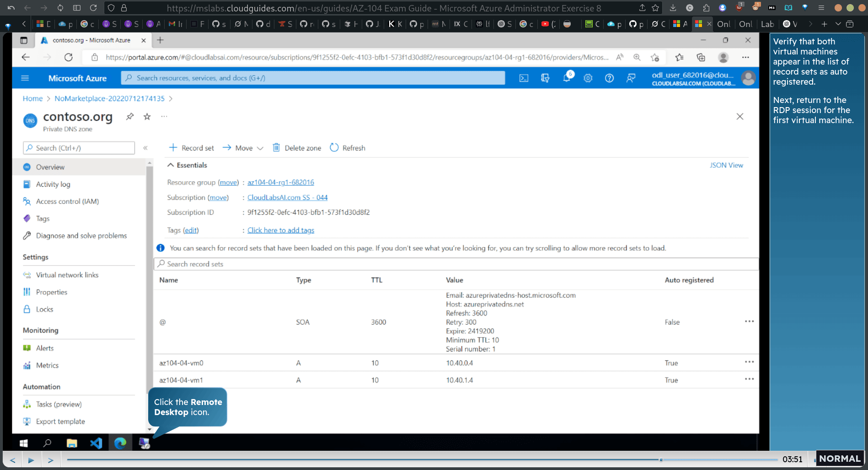The width and height of the screenshot is (868, 470).
Task: Go to Home breadcrumb
Action: click(x=32, y=98)
